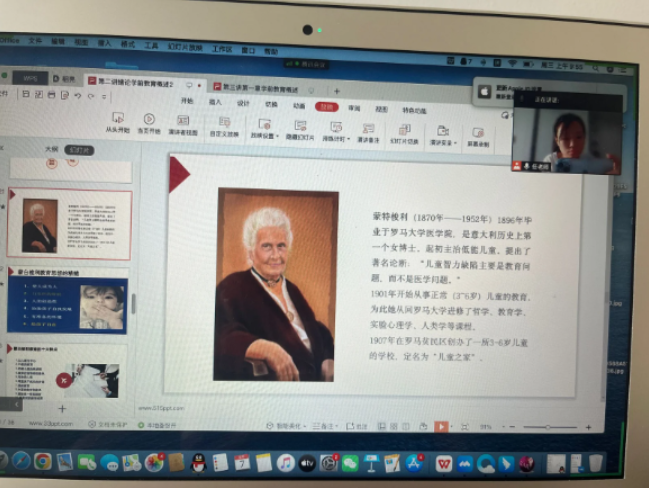Open WeChat from the Dock
Screen dimensions: 649x488
(350, 463)
